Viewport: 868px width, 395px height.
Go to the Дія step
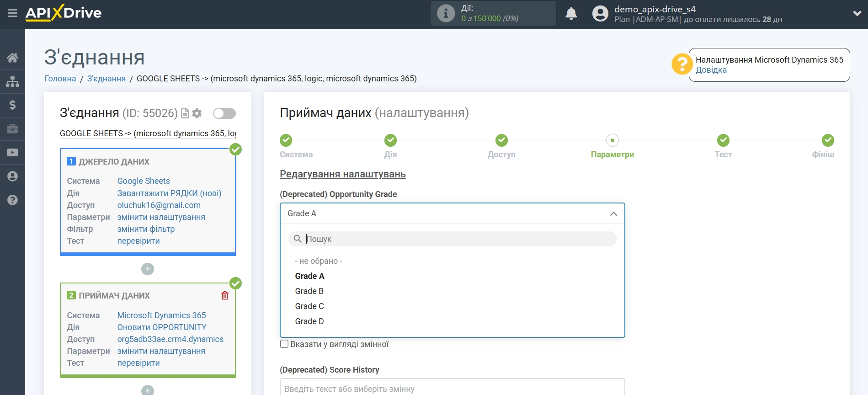pos(390,147)
